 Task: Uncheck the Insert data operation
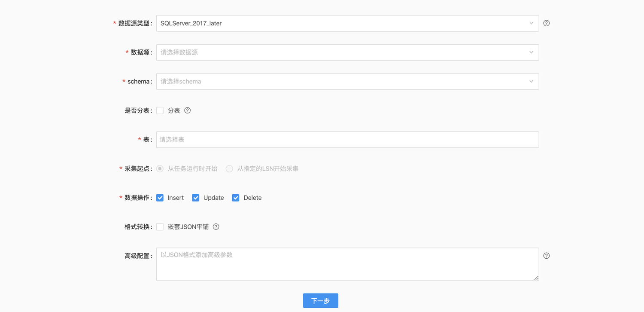pyautogui.click(x=160, y=198)
